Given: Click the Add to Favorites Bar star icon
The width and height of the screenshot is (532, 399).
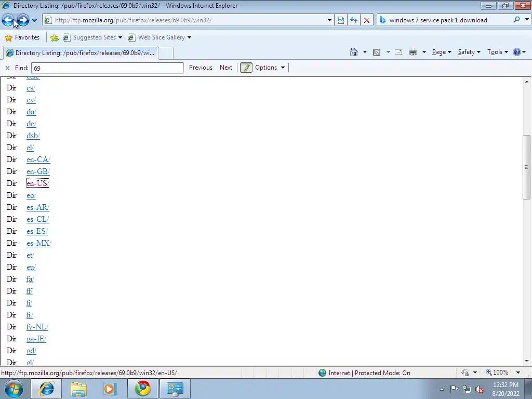Looking at the screenshot, I should (54, 37).
